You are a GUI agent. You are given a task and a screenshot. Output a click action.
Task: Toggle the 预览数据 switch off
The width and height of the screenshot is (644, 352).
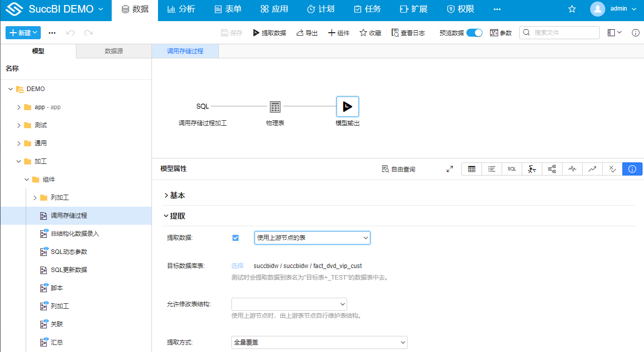click(473, 32)
